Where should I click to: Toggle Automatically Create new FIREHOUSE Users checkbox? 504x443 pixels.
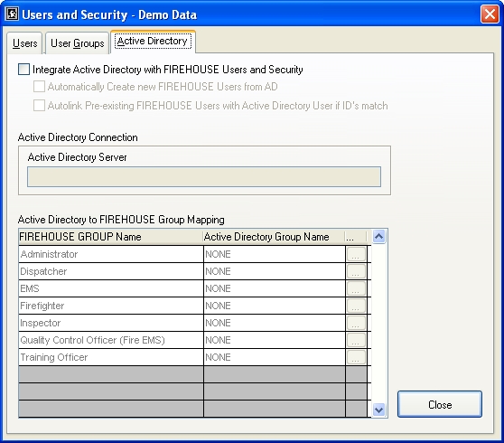(39, 87)
